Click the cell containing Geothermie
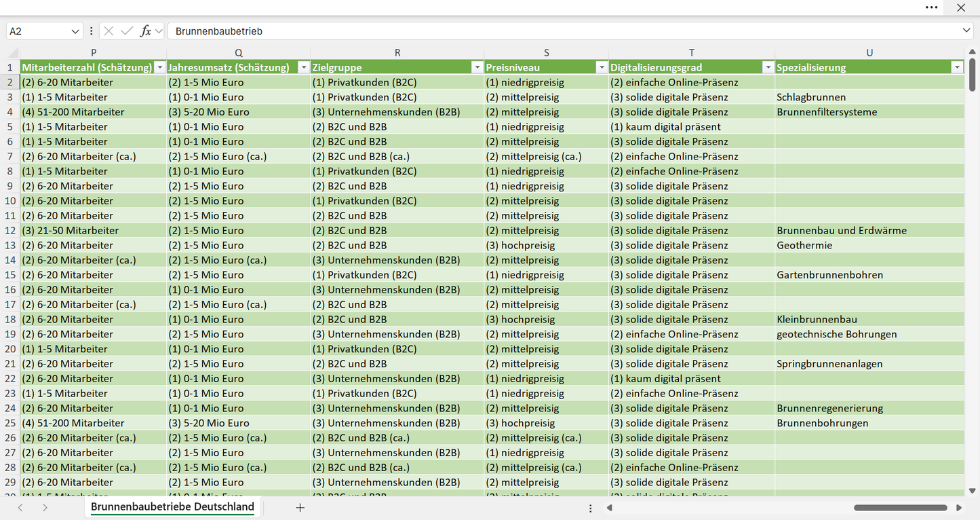Viewport: 980px width, 520px height. tap(869, 245)
